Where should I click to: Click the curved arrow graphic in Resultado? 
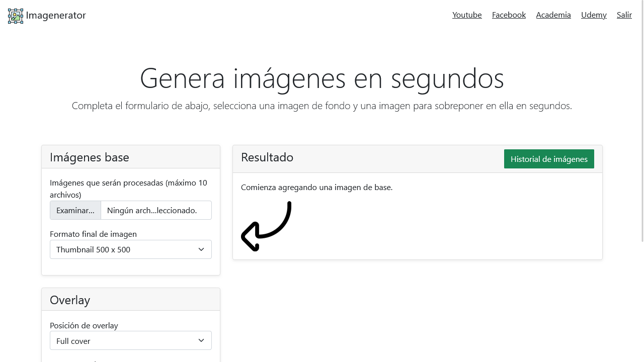[266, 226]
